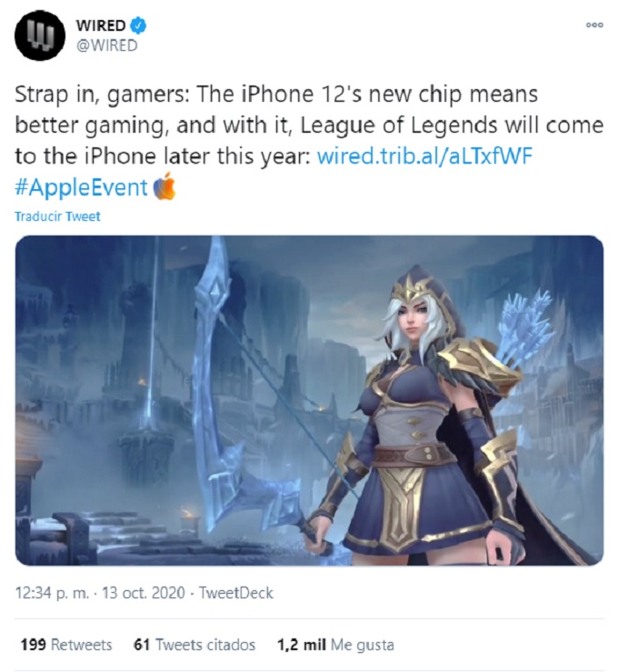Open the WIRED profile avatar

pyautogui.click(x=40, y=35)
